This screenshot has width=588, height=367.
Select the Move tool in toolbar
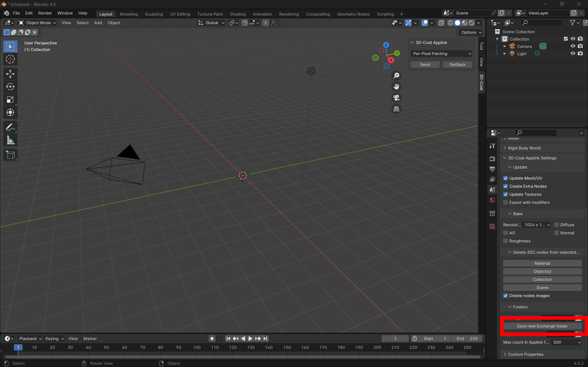(10, 74)
